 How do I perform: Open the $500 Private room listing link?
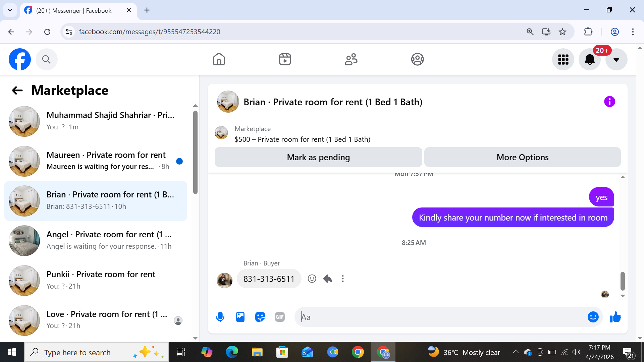tap(302, 139)
